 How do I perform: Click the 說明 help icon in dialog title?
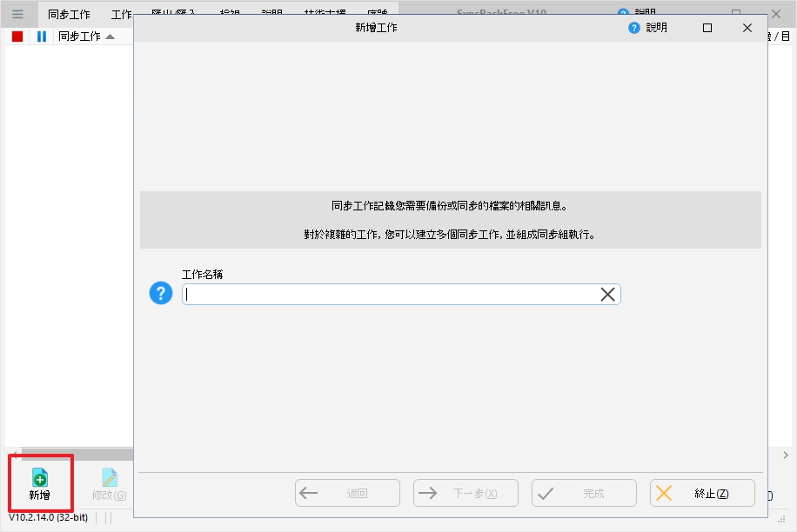[634, 28]
